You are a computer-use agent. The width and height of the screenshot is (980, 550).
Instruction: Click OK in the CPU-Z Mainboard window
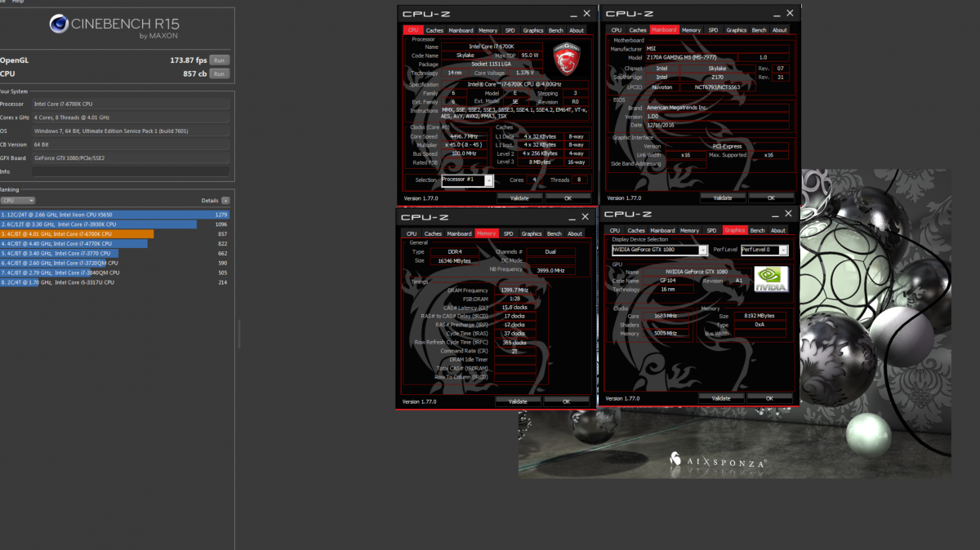pos(770,198)
